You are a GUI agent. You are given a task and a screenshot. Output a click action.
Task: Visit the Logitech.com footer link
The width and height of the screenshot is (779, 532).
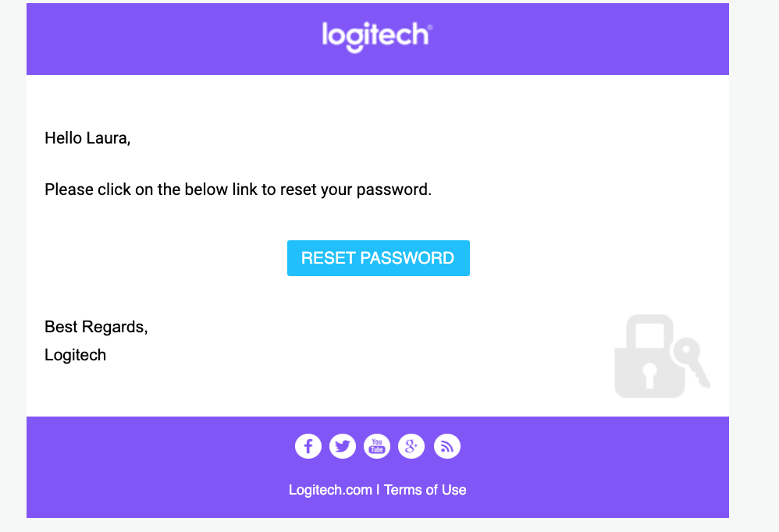(x=330, y=490)
